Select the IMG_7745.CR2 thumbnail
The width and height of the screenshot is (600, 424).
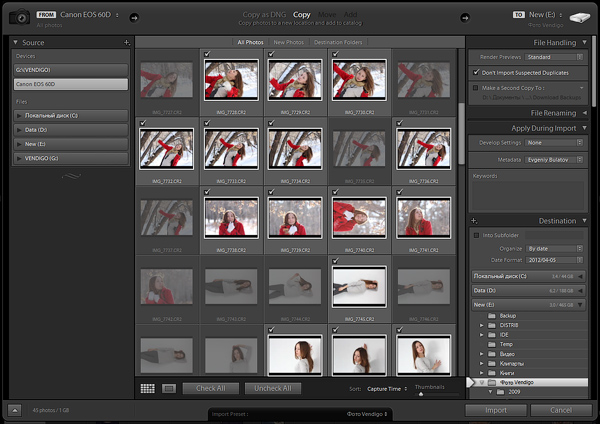359,287
